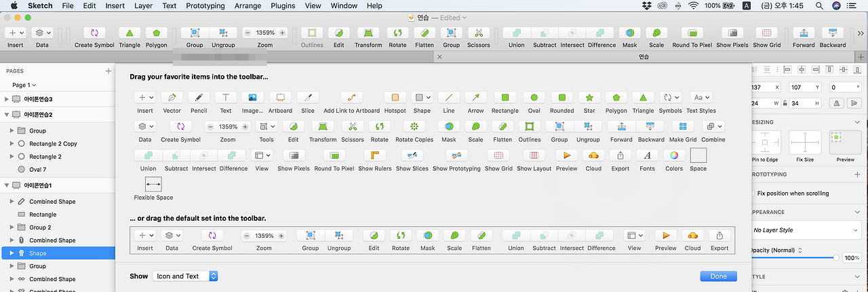Click the Flexible Space item
The image size is (868, 292).
tap(153, 184)
